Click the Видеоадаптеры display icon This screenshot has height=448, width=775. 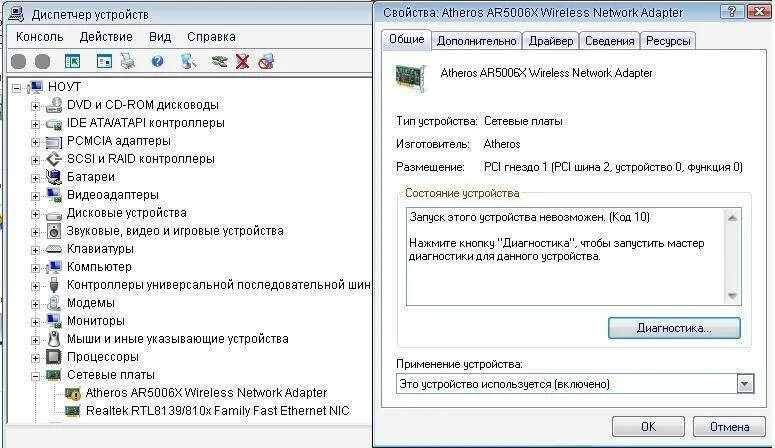(54, 195)
